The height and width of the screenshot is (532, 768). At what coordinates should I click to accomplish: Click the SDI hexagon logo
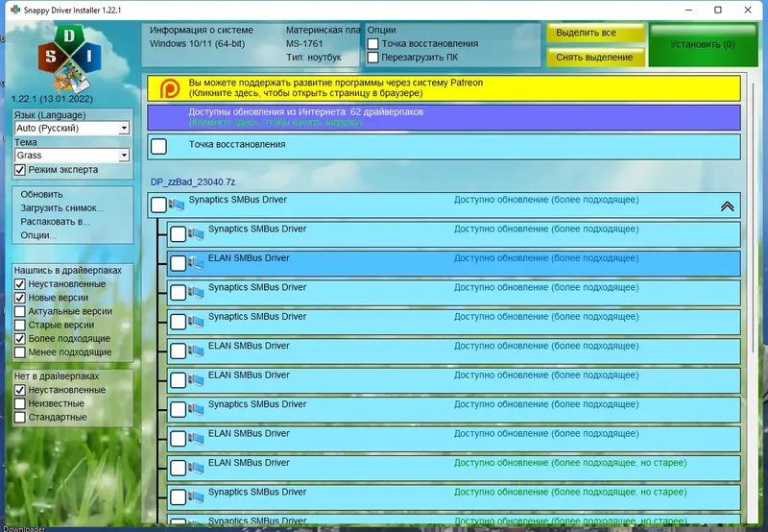tap(69, 58)
